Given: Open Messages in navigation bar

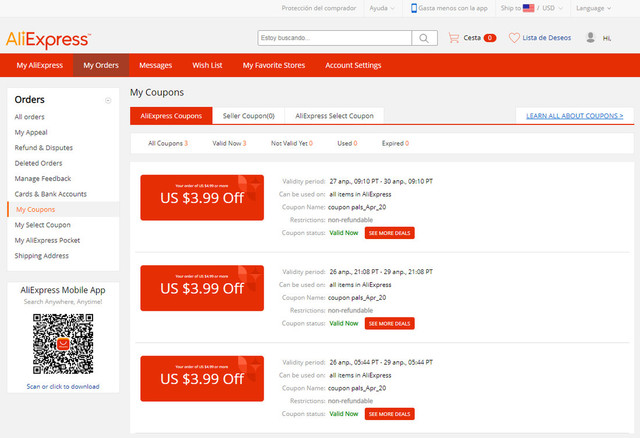Looking at the screenshot, I should pos(156,65).
